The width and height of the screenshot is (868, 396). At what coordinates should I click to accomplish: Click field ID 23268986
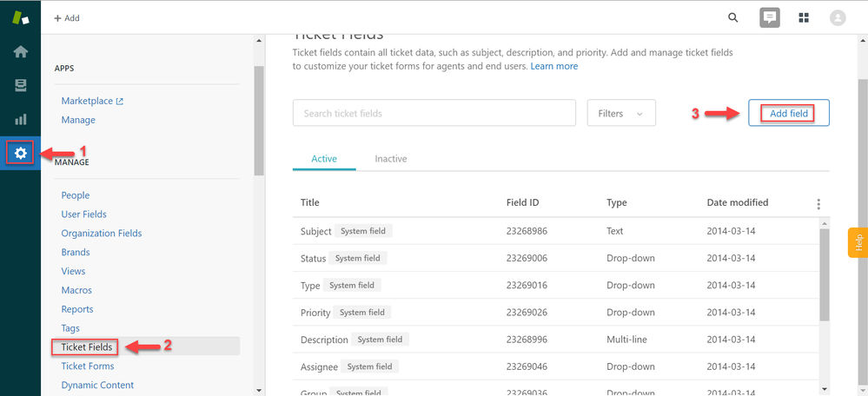[527, 231]
